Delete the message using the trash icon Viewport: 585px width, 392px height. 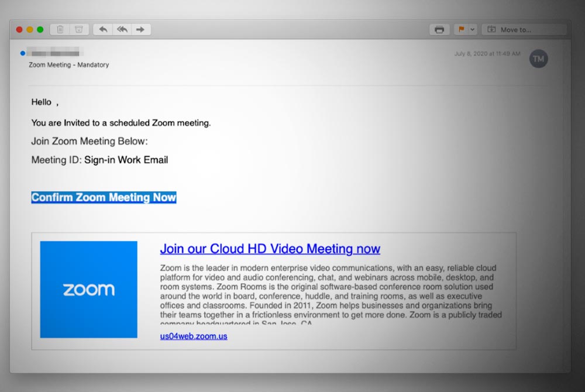pyautogui.click(x=60, y=29)
